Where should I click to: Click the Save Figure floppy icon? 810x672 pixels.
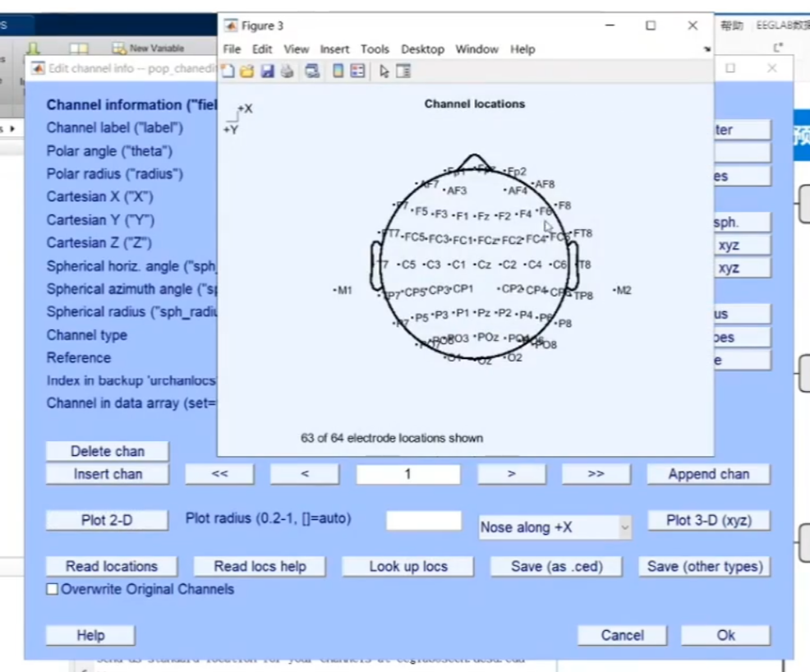[267, 71]
